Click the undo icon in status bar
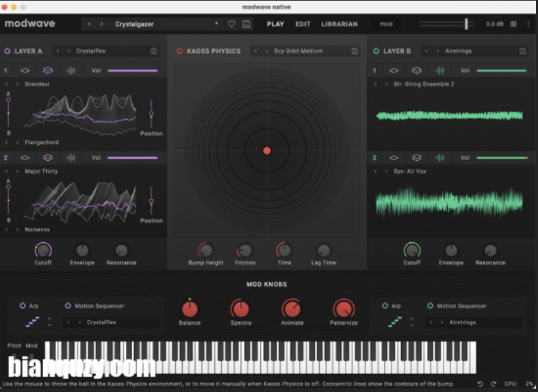Viewport: 538px width, 392px height. click(481, 384)
